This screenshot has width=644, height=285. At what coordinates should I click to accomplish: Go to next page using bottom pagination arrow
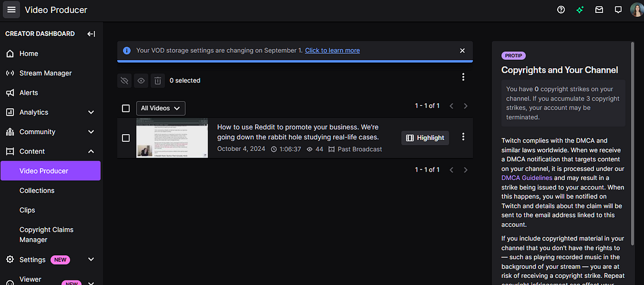(466, 170)
